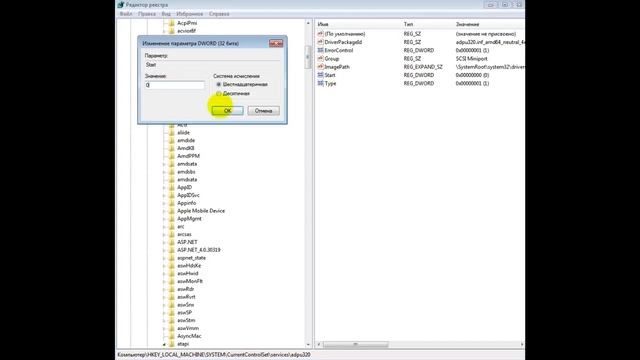Click the ASP.NET folder icon
640x360 pixels.
172,242
